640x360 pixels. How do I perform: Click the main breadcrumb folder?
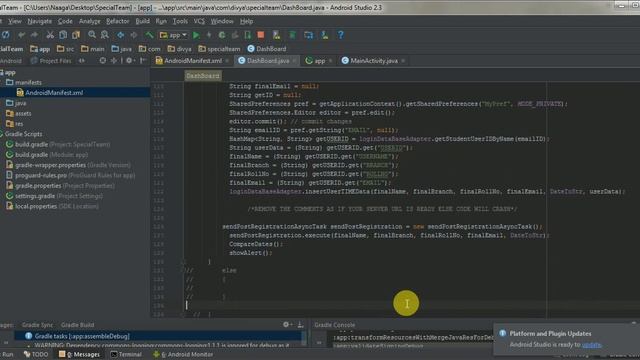(92, 49)
